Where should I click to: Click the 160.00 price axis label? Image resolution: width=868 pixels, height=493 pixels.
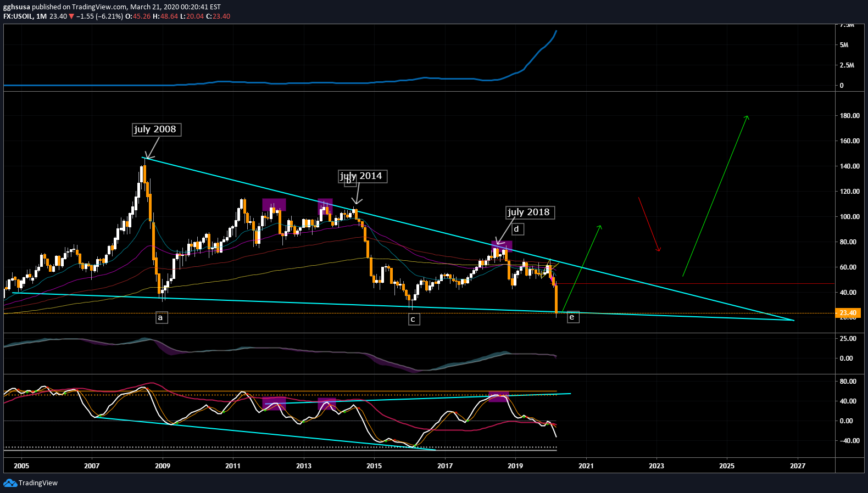pyautogui.click(x=849, y=141)
